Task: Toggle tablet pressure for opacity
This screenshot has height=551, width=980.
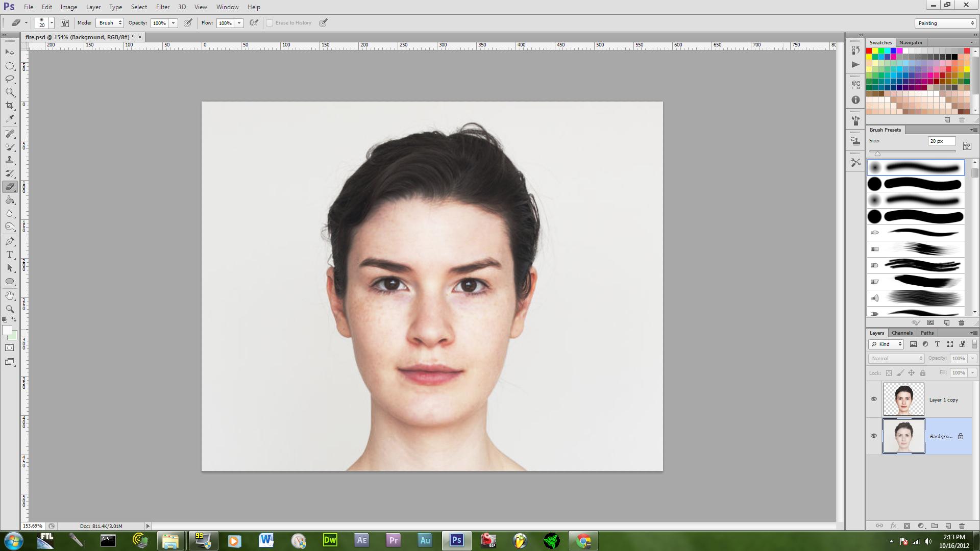Action: [x=188, y=23]
